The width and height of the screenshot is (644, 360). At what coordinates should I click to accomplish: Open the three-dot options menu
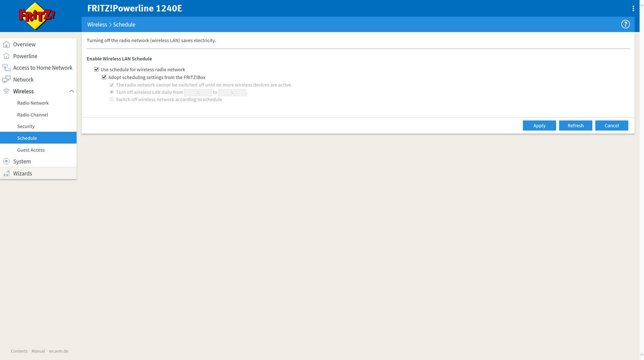tap(633, 9)
